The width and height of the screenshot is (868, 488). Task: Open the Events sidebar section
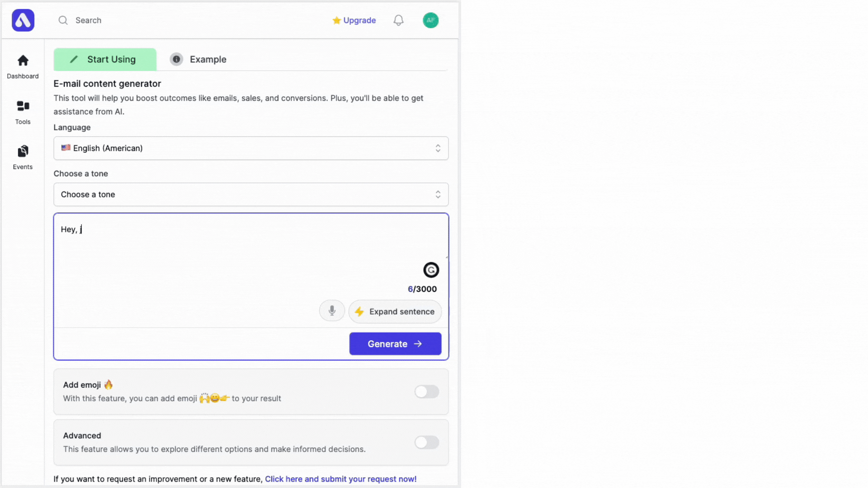click(23, 157)
